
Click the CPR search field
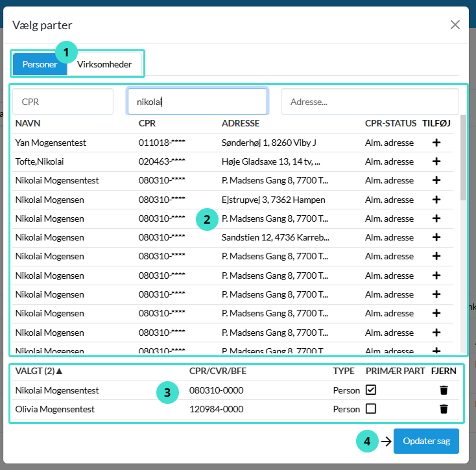coord(63,102)
